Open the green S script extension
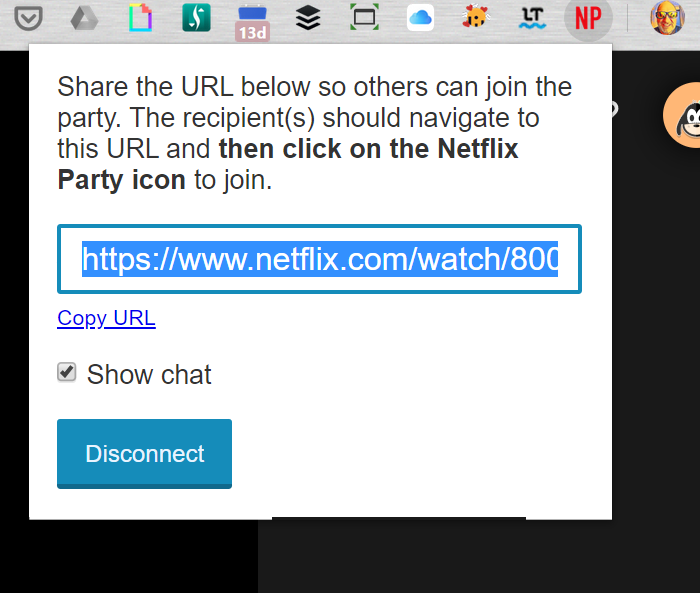 click(x=196, y=17)
